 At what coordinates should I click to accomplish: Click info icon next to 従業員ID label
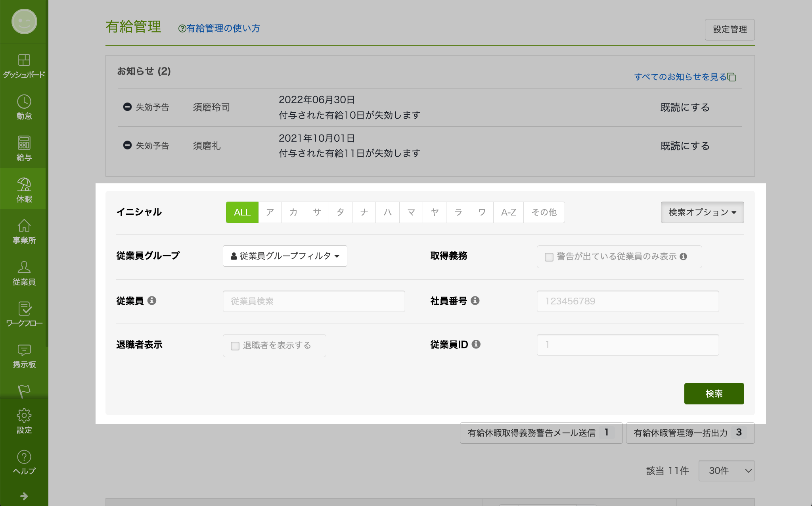tap(476, 344)
